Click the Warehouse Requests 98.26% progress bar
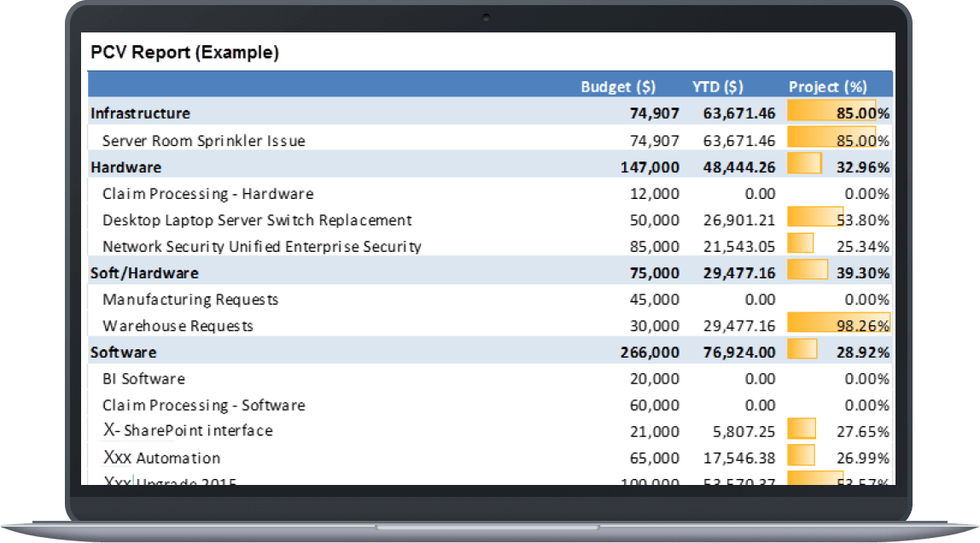Image resolution: width=980 pixels, height=543 pixels. (x=837, y=325)
